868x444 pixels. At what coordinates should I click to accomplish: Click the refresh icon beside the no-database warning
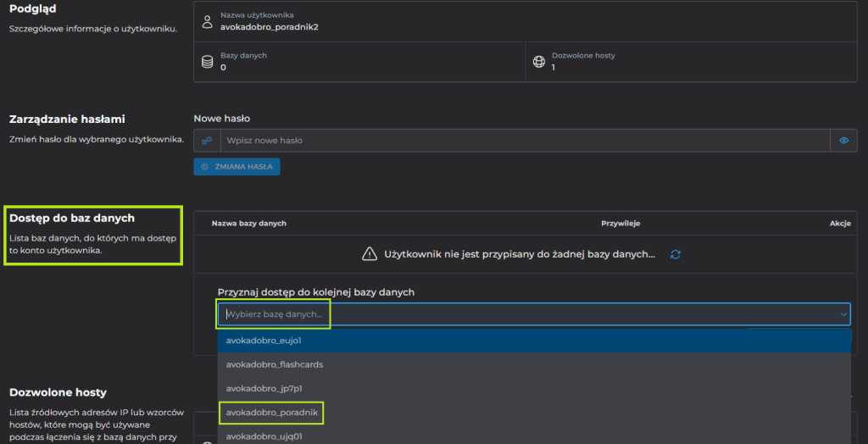676,254
